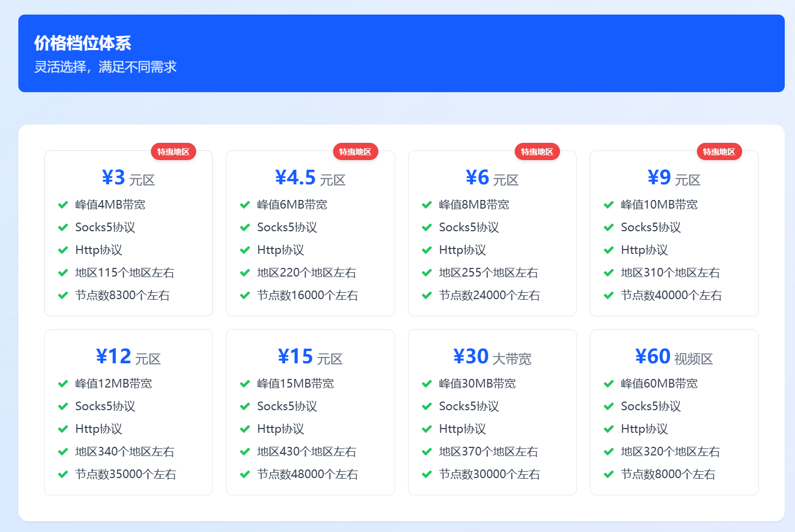Click the checkmark next to 峰值10MB带宽
Image resolution: width=795 pixels, height=532 pixels.
tap(609, 205)
